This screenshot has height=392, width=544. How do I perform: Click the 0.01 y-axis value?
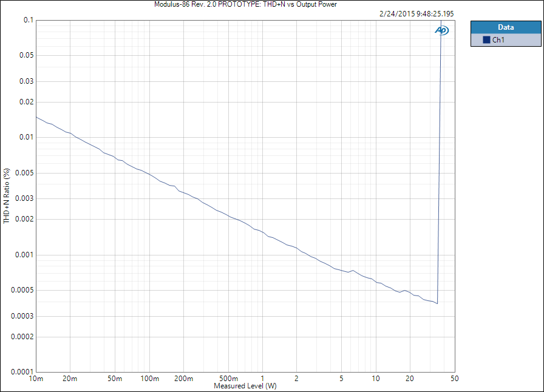(27, 137)
